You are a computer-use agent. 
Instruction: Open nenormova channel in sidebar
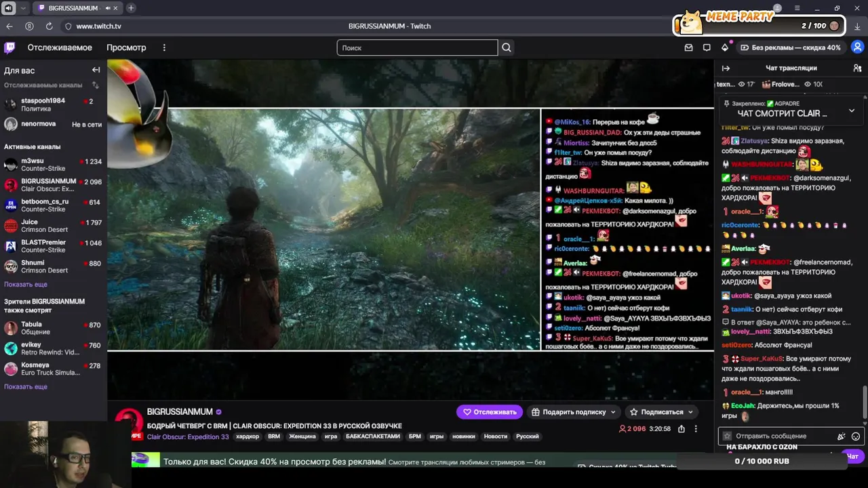click(x=53, y=124)
